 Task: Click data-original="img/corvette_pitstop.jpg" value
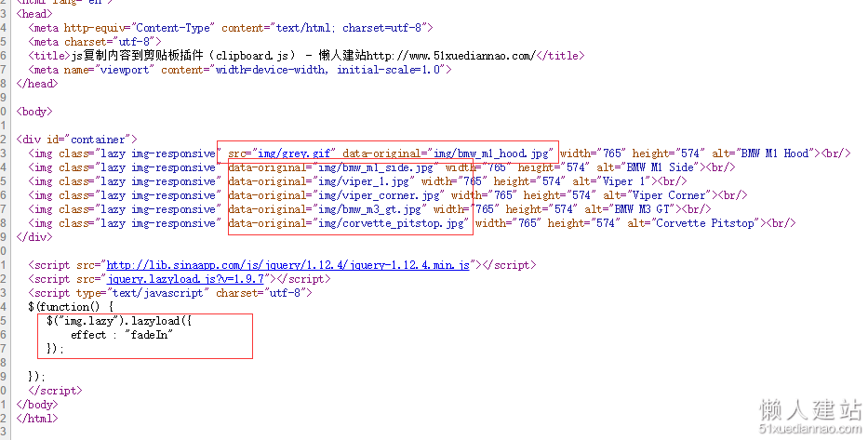point(349,223)
